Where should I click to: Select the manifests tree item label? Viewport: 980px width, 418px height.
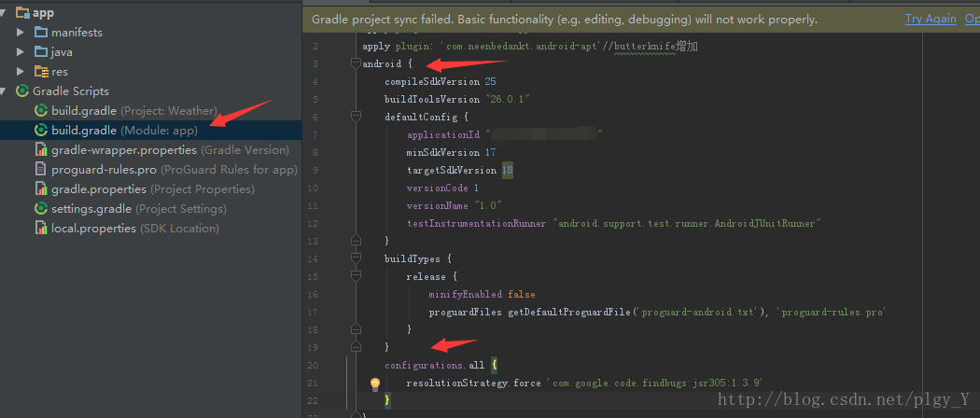77,32
